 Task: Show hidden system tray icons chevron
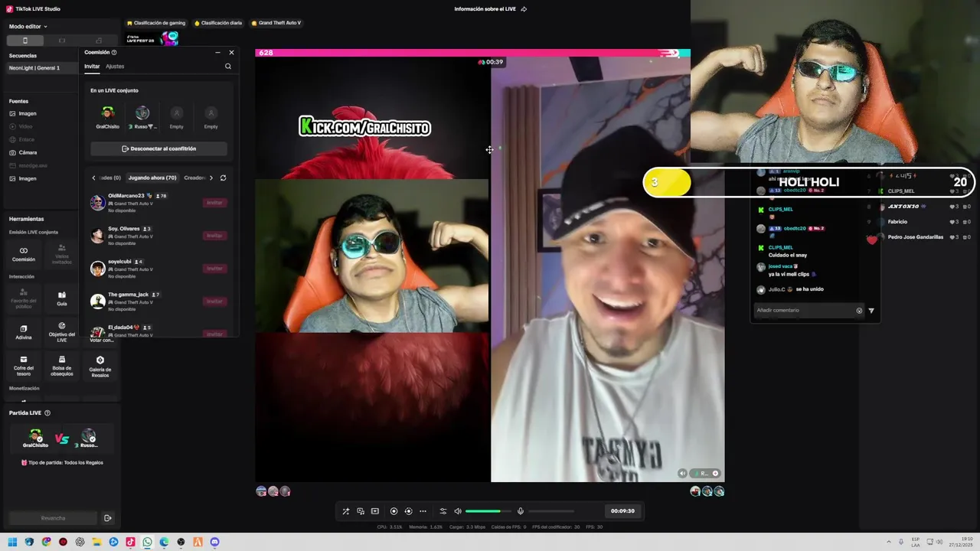pos(888,542)
